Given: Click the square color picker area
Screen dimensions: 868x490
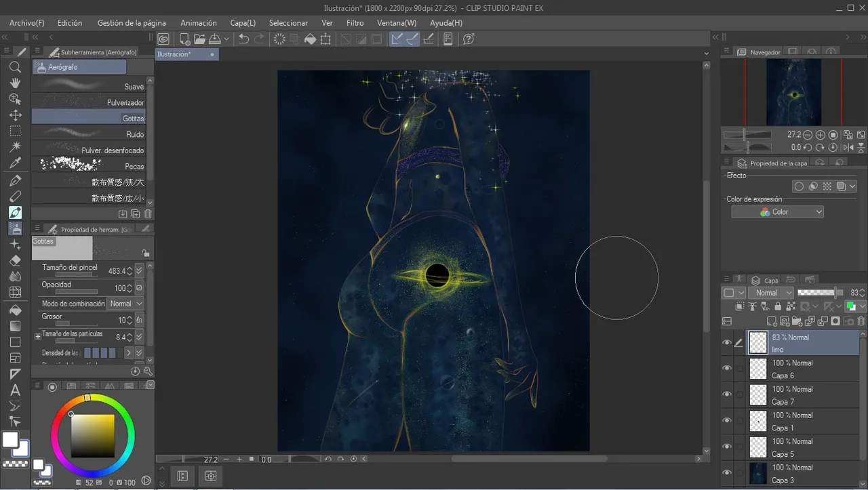Looking at the screenshot, I should [93, 436].
